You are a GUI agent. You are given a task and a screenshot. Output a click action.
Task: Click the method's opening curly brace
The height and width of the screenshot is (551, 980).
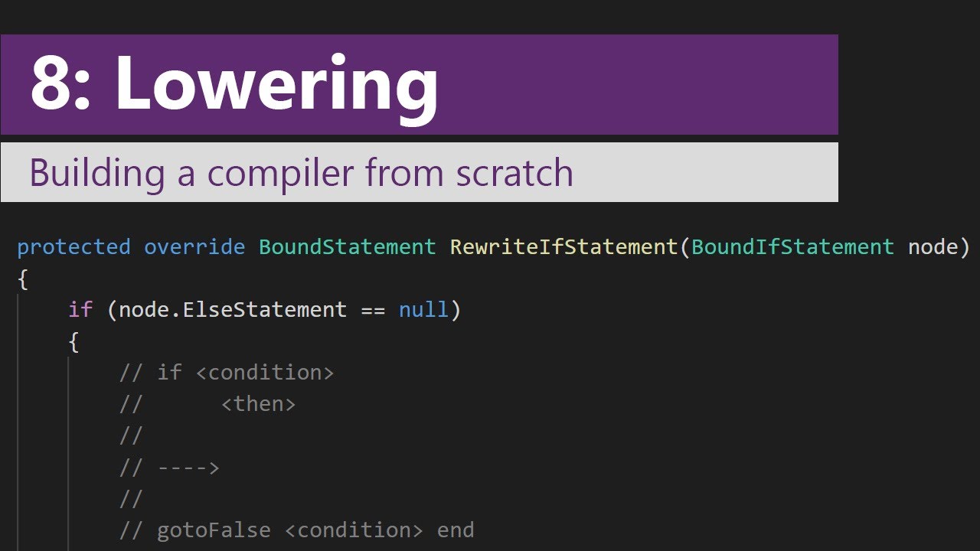22,279
